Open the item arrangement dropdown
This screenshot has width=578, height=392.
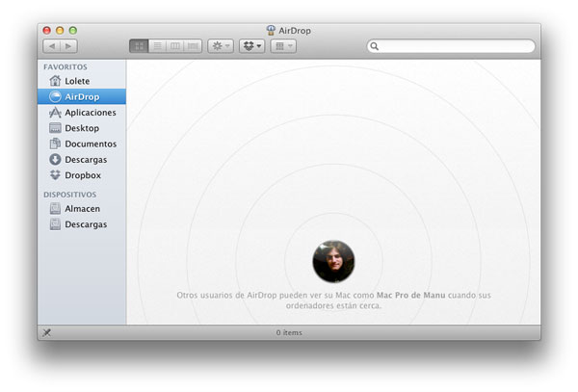pyautogui.click(x=283, y=46)
